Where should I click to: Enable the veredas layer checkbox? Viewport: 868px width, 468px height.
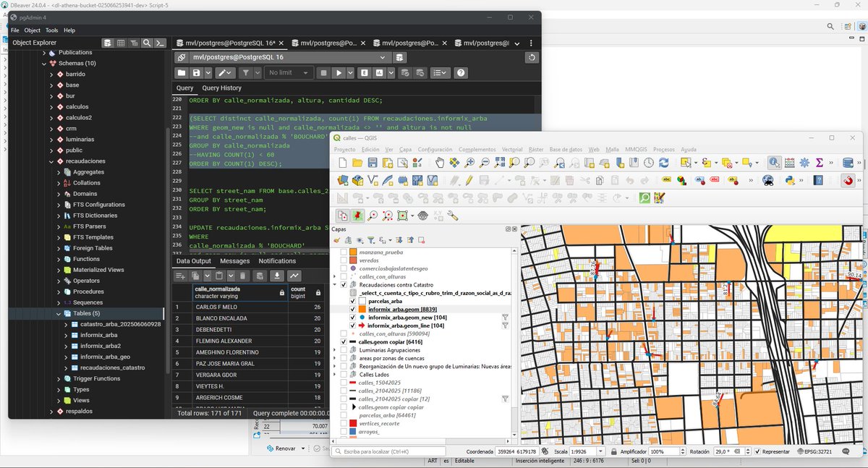(344, 260)
